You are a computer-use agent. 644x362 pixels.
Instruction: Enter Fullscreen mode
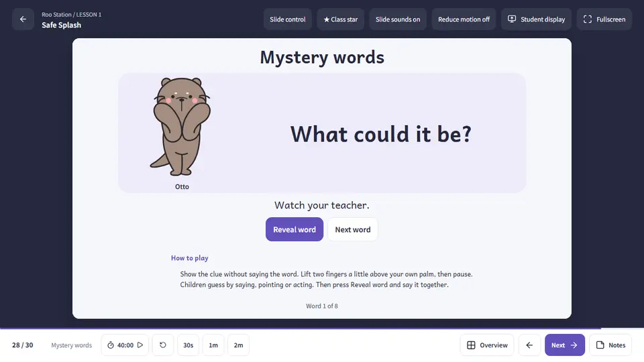pos(604,19)
